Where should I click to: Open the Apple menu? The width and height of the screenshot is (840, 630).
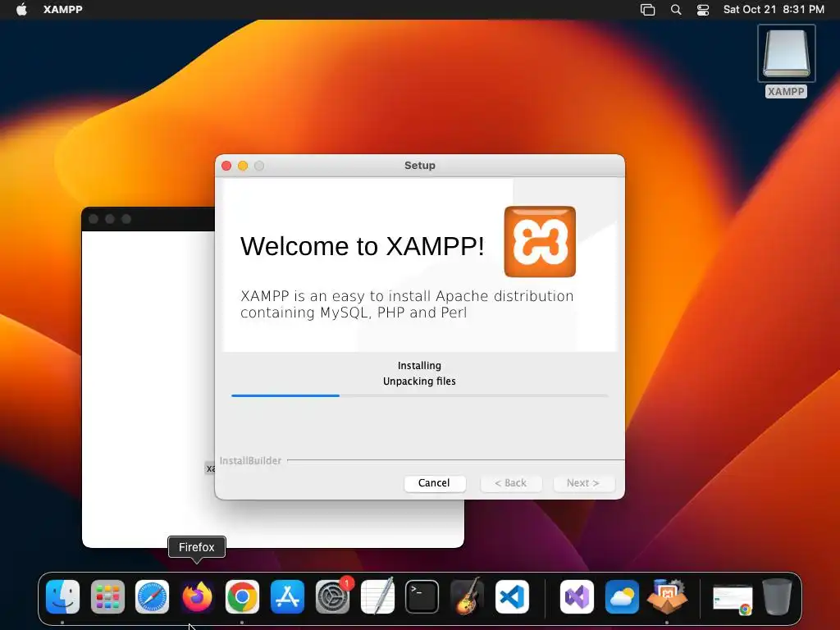click(21, 9)
